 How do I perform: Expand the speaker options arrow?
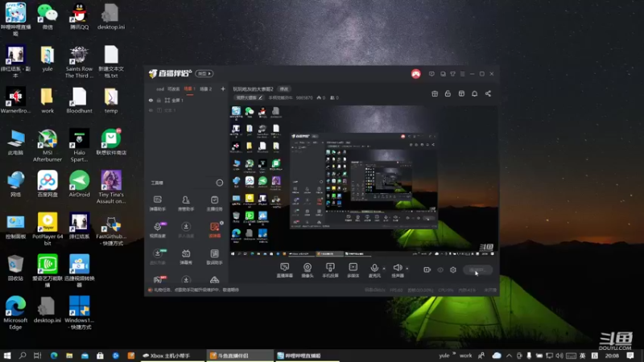(x=407, y=269)
